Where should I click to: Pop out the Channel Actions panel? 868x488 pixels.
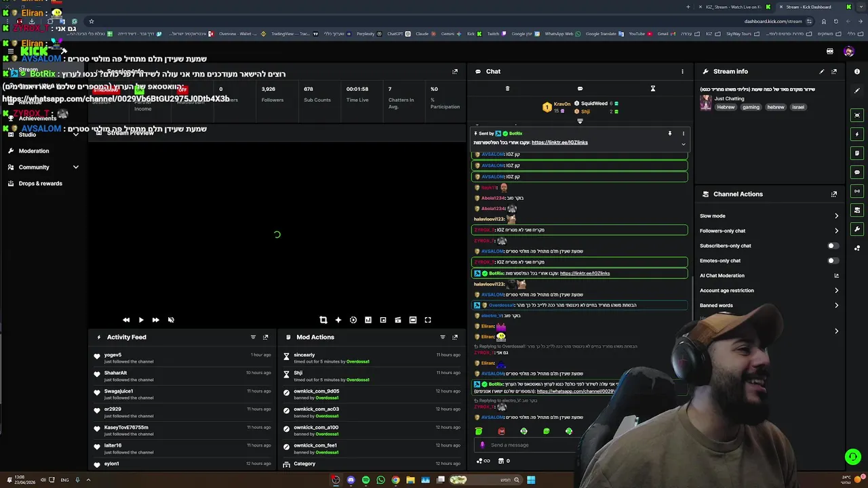coord(834,194)
